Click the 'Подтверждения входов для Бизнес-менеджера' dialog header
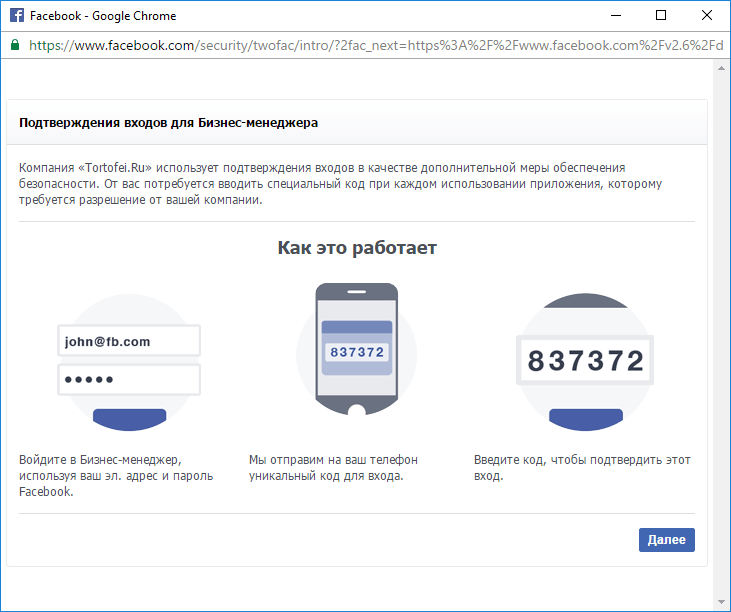731x612 pixels. click(x=169, y=123)
